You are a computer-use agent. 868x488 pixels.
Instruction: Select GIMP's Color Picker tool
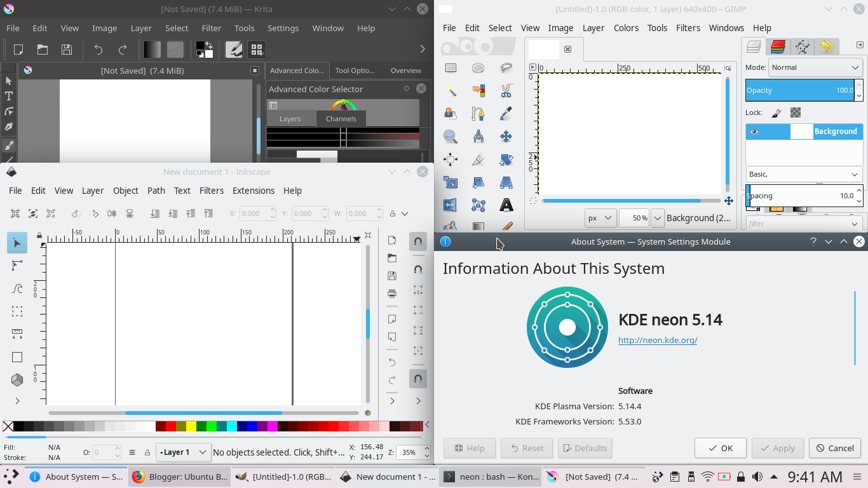[506, 113]
